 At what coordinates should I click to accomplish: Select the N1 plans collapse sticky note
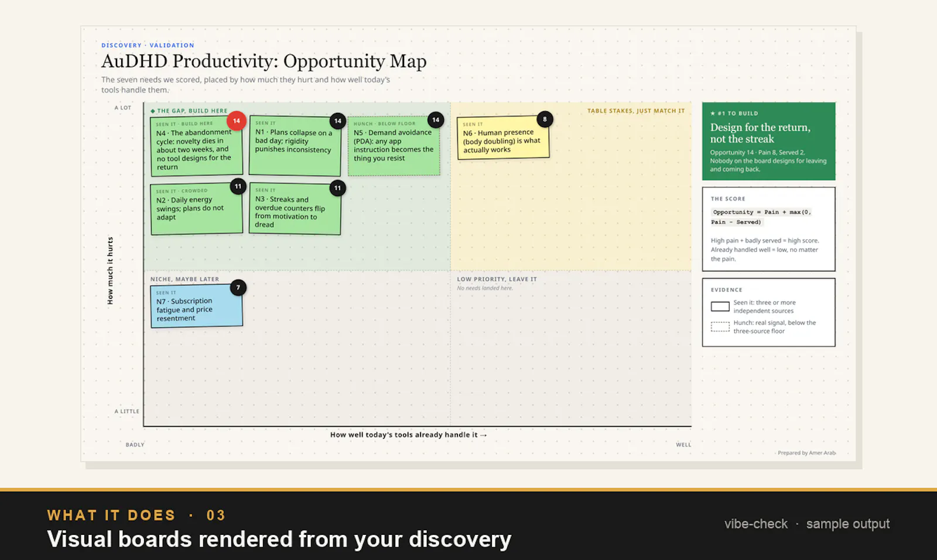[295, 146]
